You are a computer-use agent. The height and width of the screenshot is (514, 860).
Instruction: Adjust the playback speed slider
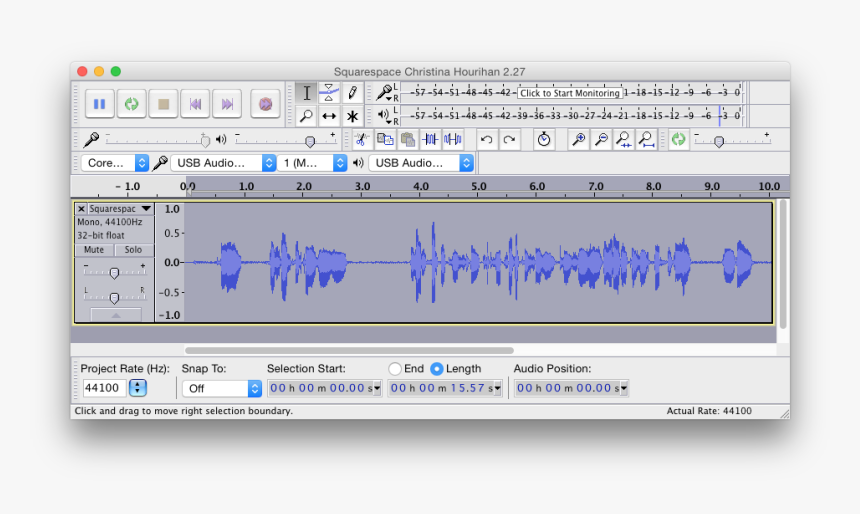click(719, 142)
